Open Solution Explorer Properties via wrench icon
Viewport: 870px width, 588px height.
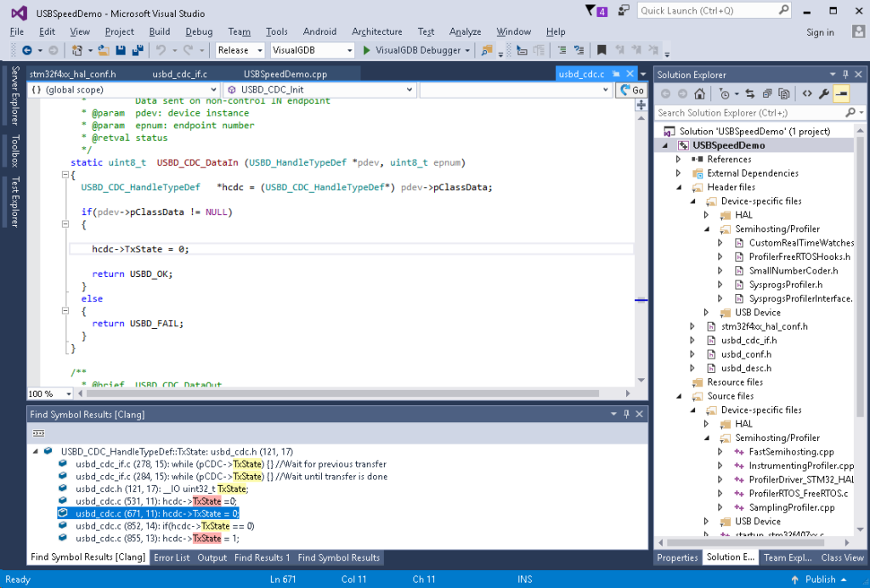pyautogui.click(x=824, y=93)
